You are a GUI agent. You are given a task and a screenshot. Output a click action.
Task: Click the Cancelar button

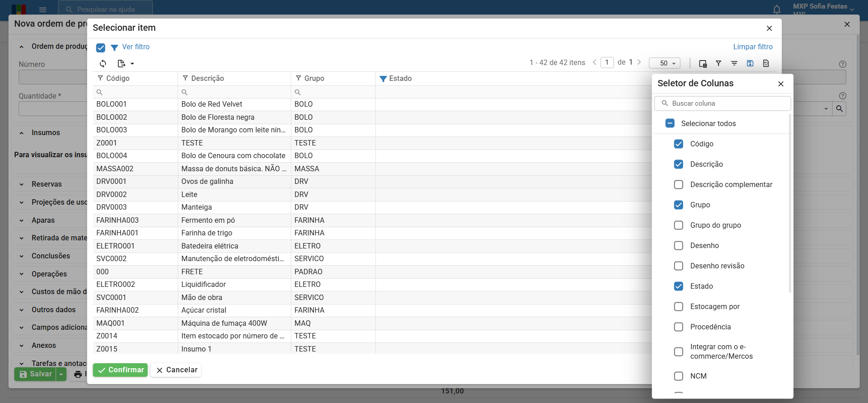click(x=176, y=370)
